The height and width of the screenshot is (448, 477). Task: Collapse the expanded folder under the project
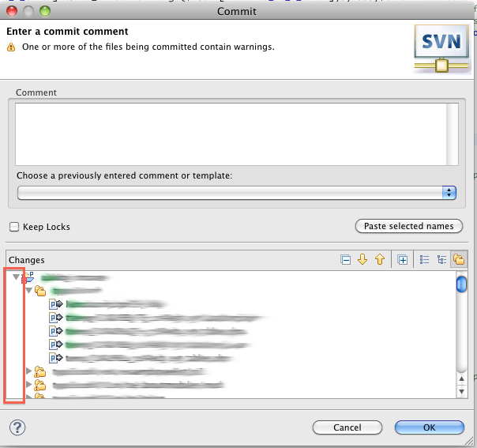click(x=29, y=291)
